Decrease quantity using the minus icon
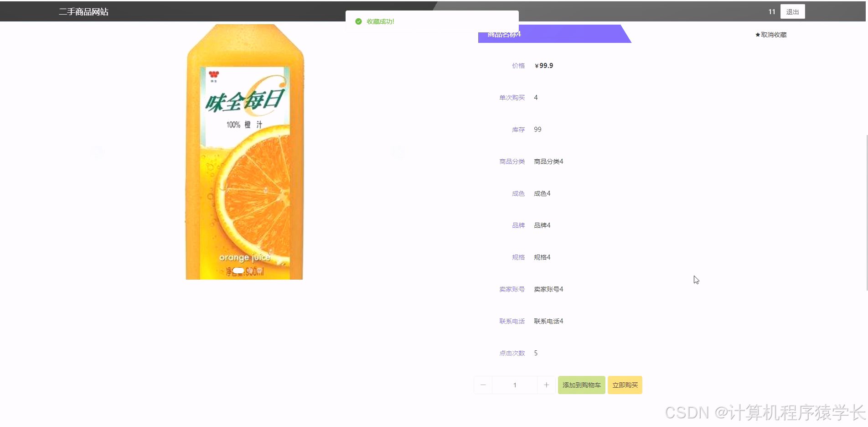Viewport: 868px width, 427px height. 483,385
